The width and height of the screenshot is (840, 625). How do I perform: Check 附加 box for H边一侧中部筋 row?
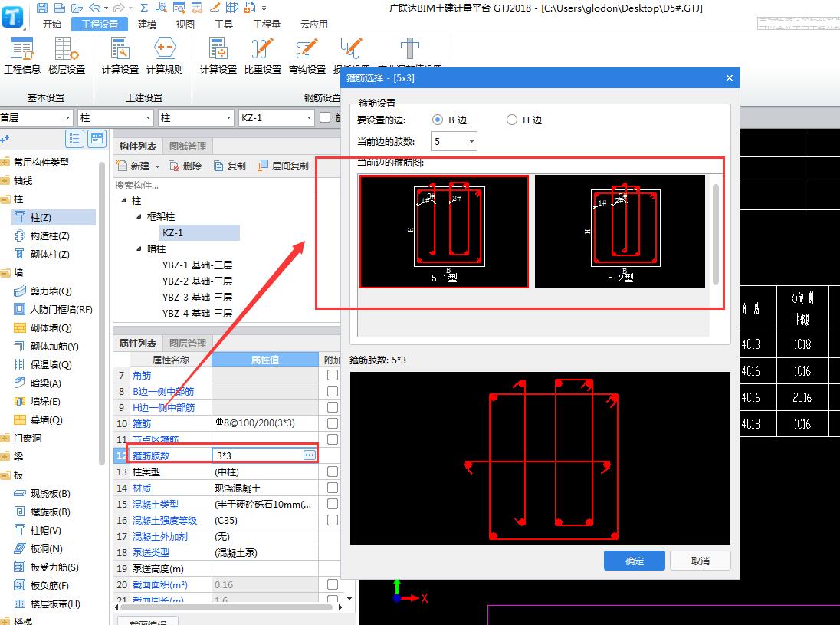[333, 407]
